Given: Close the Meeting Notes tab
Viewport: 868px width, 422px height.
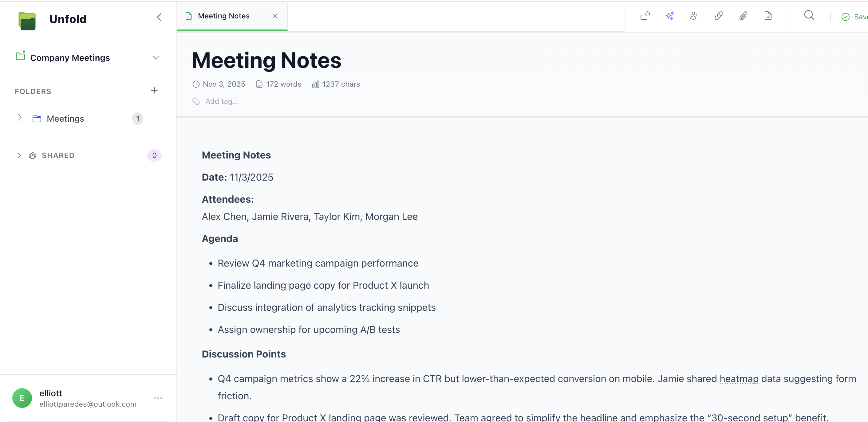Looking at the screenshot, I should pos(274,16).
